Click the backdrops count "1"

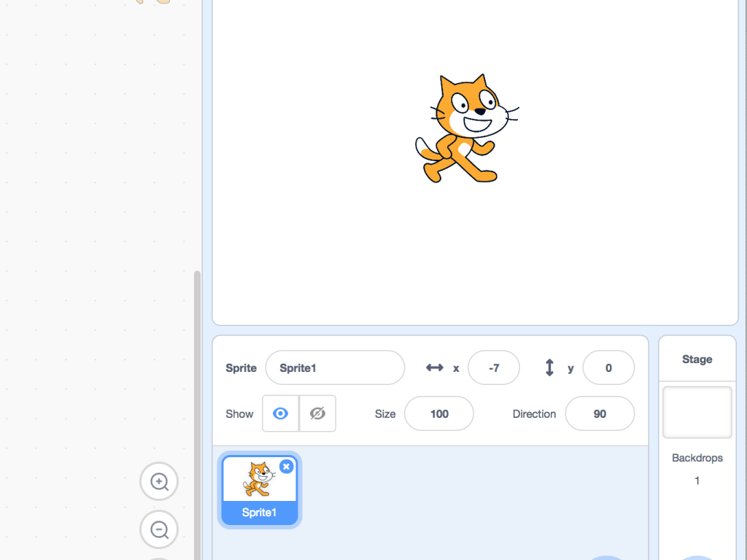(x=697, y=481)
